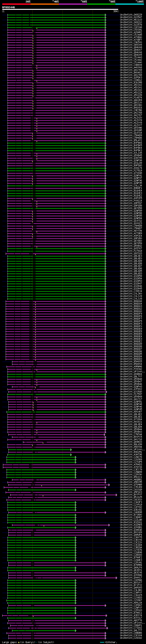Click the cyan ~100% identity legend segment
This screenshot has width=146, height=644.
[130, 4]
